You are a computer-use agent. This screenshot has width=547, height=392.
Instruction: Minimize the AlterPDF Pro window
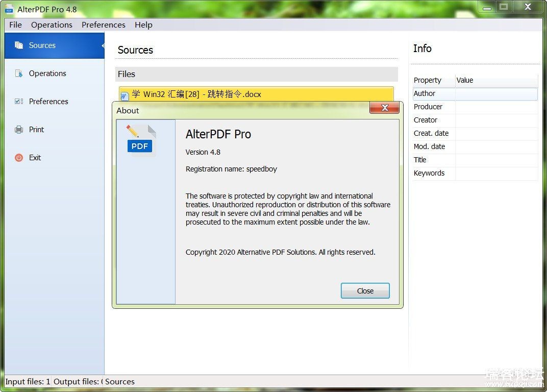tap(487, 7)
